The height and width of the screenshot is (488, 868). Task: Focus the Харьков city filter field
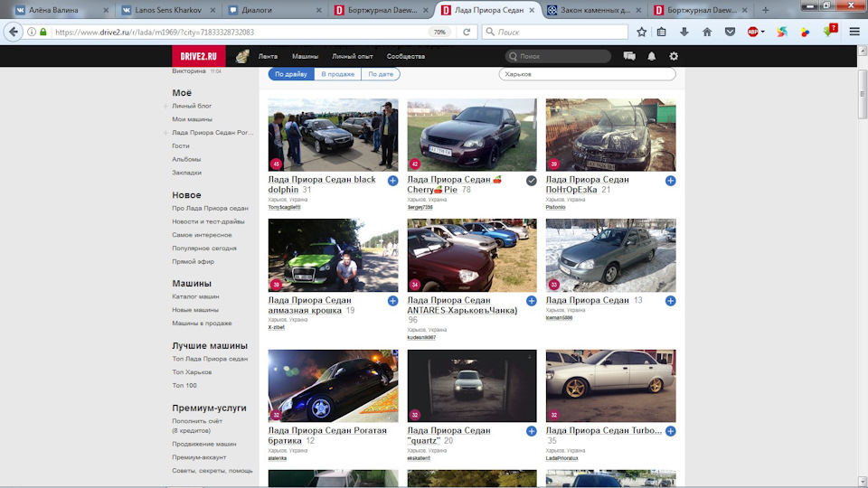[588, 74]
